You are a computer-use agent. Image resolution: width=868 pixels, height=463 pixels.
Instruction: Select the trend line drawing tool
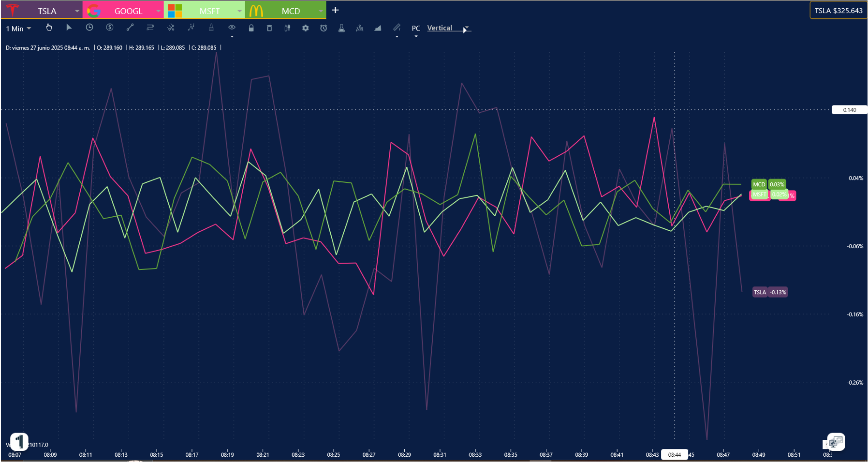point(130,28)
